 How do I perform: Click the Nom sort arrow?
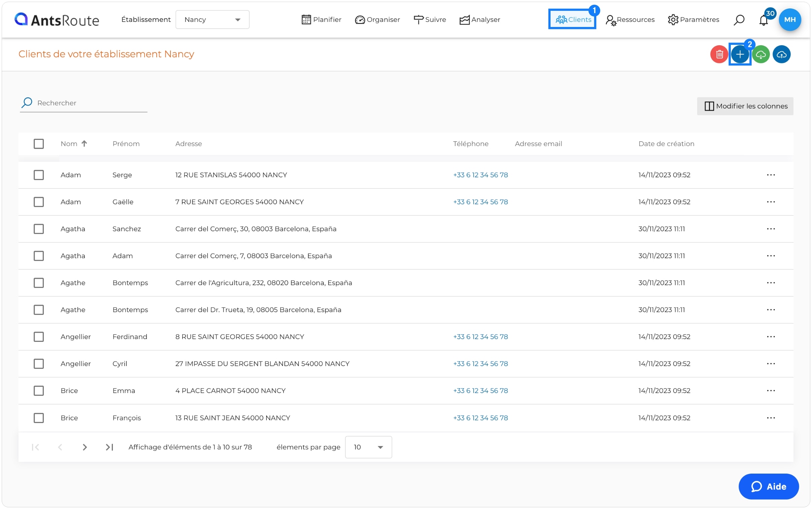(84, 144)
